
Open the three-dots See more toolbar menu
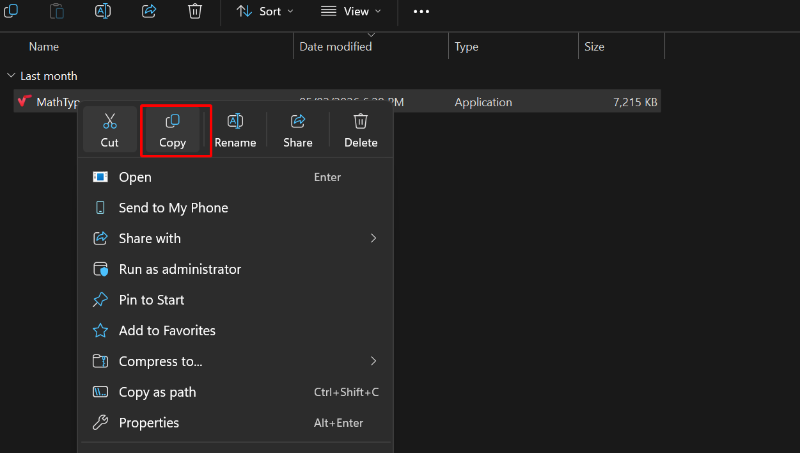pos(421,11)
